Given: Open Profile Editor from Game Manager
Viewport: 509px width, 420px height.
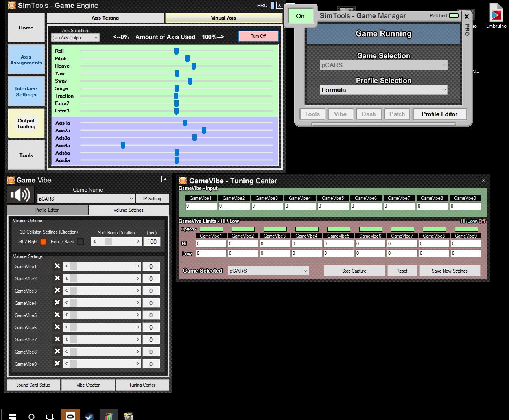Looking at the screenshot, I should [x=439, y=114].
